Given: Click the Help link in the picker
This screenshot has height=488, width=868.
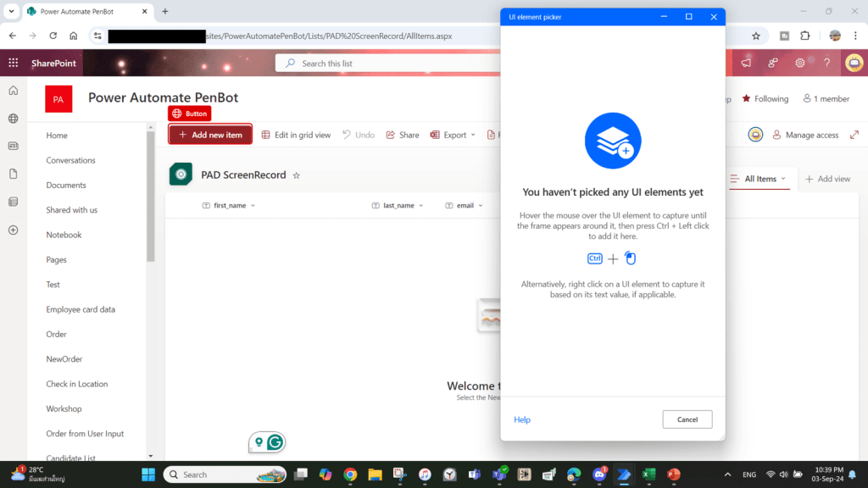Looking at the screenshot, I should (x=522, y=419).
